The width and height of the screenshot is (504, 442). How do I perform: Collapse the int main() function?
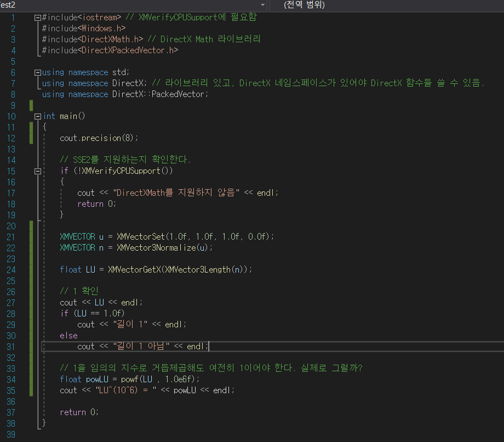[37, 116]
